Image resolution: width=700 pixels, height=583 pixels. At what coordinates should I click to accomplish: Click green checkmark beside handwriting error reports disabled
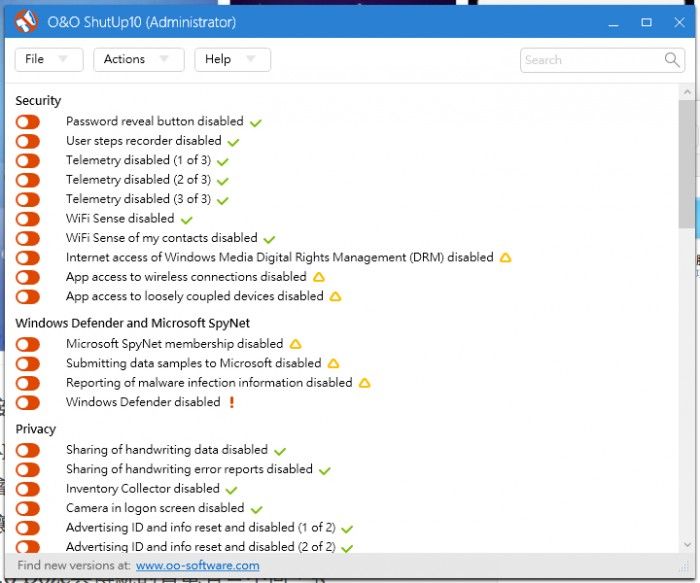325,471
